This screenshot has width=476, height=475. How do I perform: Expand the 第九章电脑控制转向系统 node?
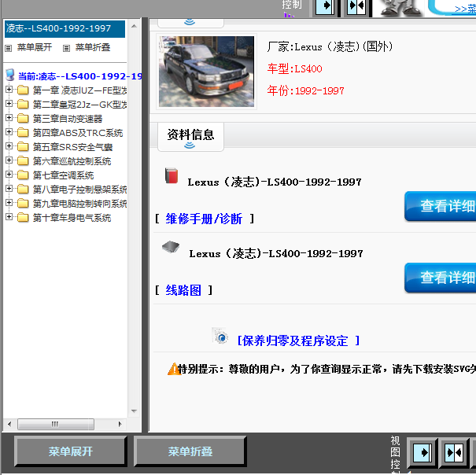pyautogui.click(x=9, y=202)
